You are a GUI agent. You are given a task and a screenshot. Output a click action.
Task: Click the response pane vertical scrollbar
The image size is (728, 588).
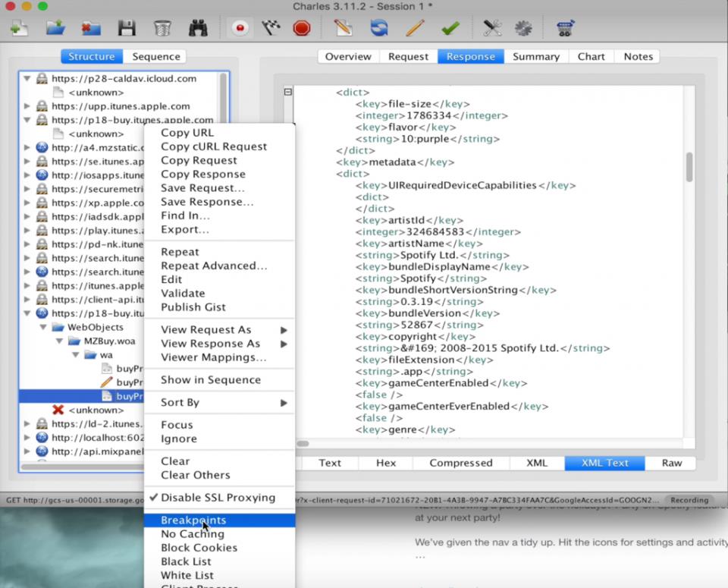[x=689, y=167]
